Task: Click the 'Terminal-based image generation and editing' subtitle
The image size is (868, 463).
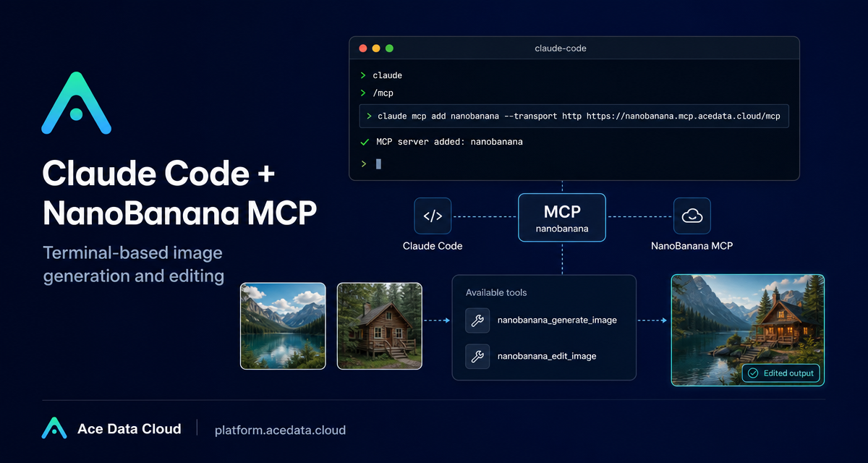Action: click(133, 265)
